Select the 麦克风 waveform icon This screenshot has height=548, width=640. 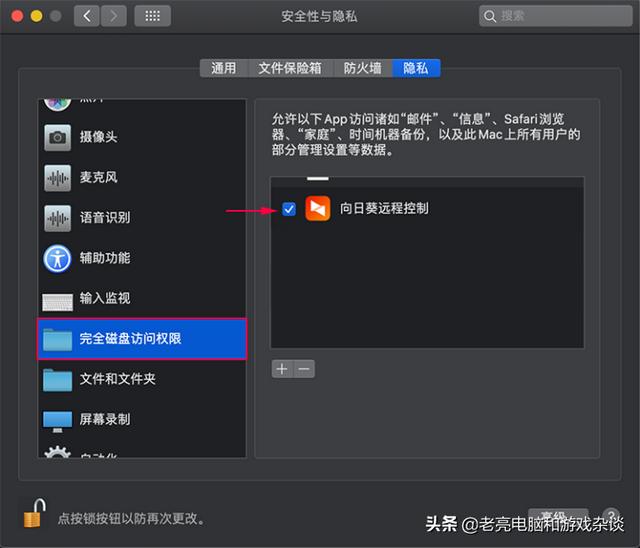coord(58,177)
